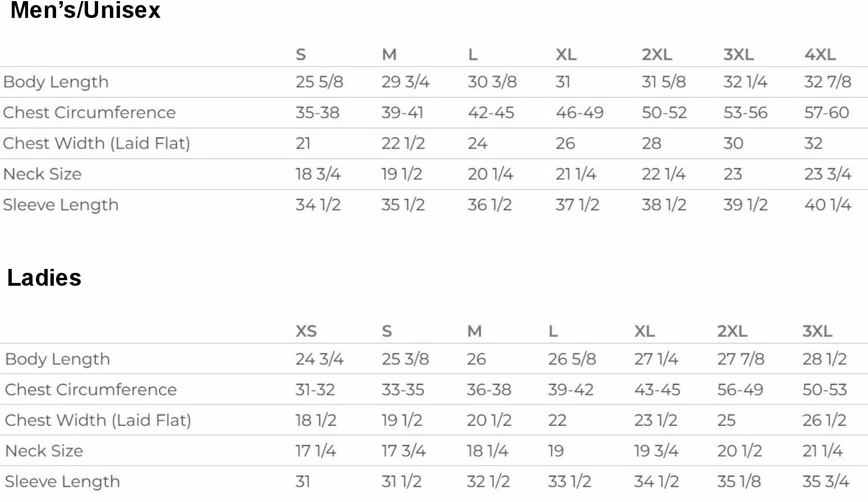Image resolution: width=868 pixels, height=502 pixels.
Task: Click the 35 1/8 Ladies sleeve length cell
Action: click(x=739, y=482)
